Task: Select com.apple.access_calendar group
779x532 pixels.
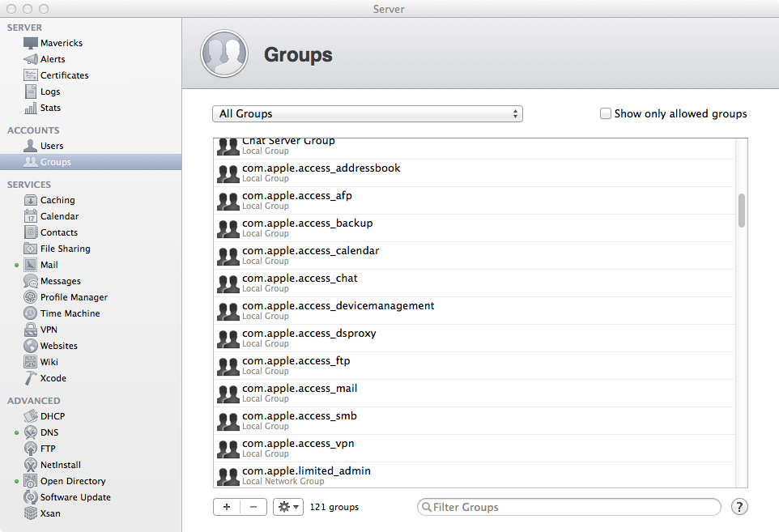Action: coord(475,256)
